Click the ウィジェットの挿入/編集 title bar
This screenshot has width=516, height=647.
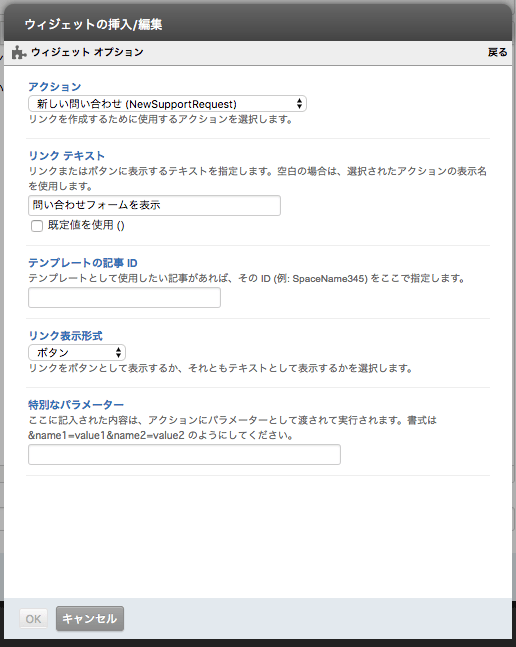click(x=258, y=24)
